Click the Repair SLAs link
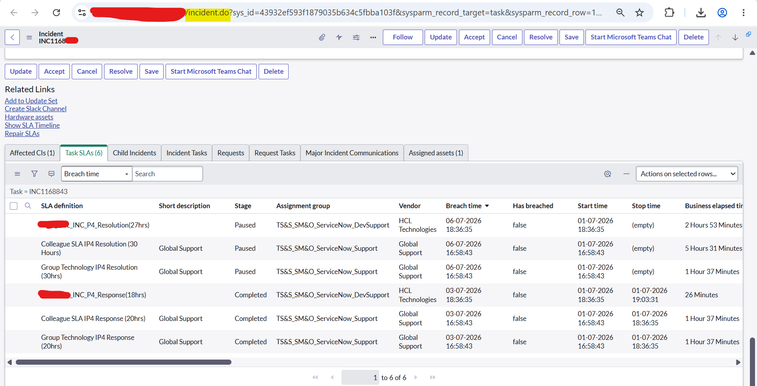The height and width of the screenshot is (386, 757). 22,134
